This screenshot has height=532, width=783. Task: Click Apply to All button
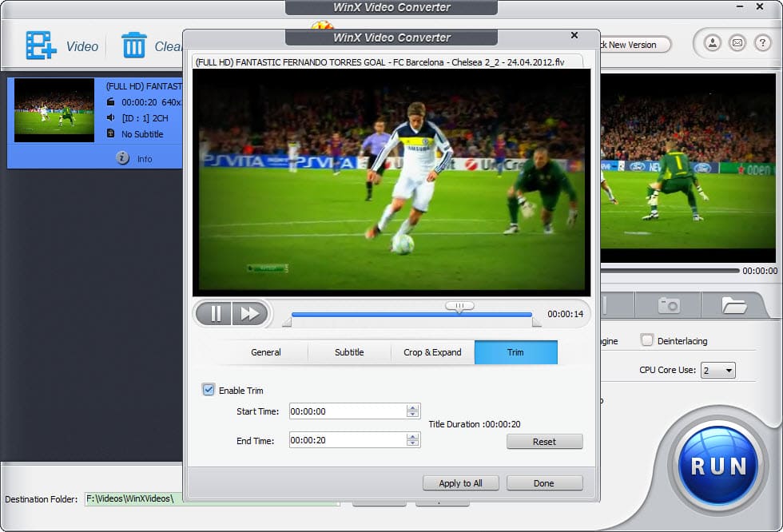pos(460,483)
